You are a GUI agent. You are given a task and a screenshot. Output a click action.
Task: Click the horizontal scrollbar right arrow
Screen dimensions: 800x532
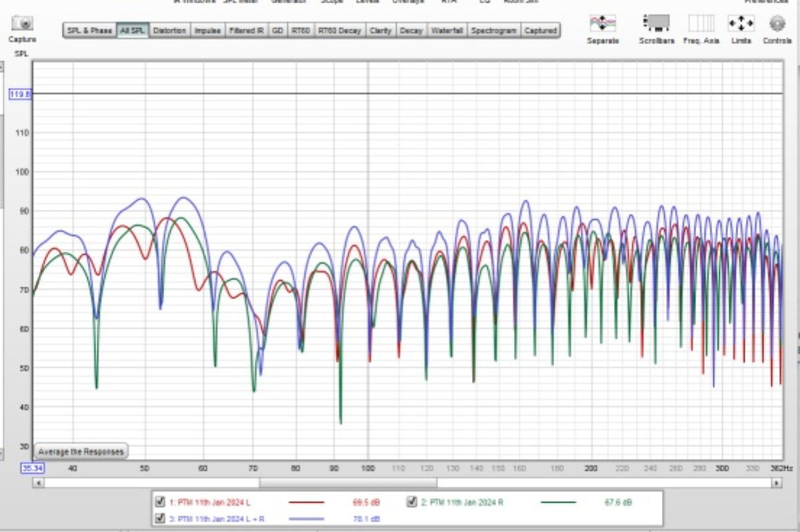click(x=775, y=483)
